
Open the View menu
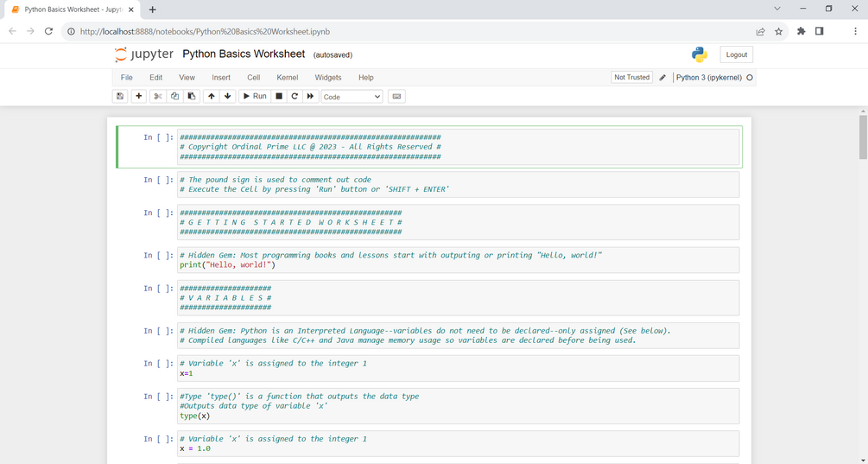(187, 78)
